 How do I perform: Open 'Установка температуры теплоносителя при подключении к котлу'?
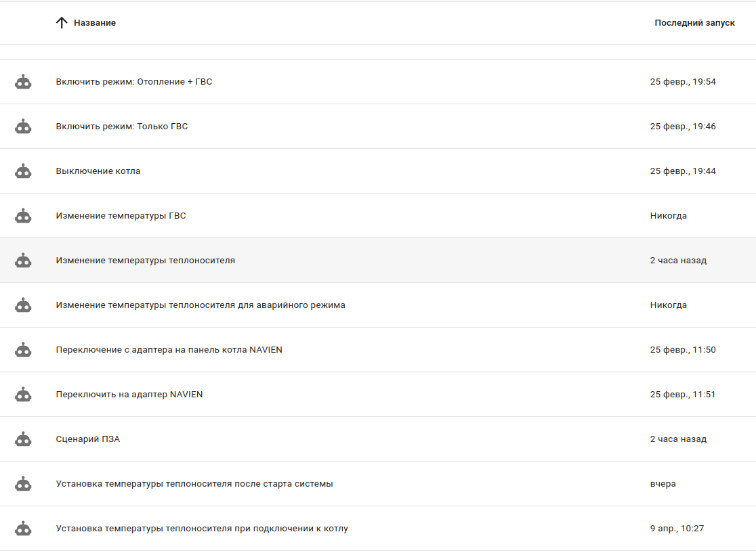[x=202, y=529]
